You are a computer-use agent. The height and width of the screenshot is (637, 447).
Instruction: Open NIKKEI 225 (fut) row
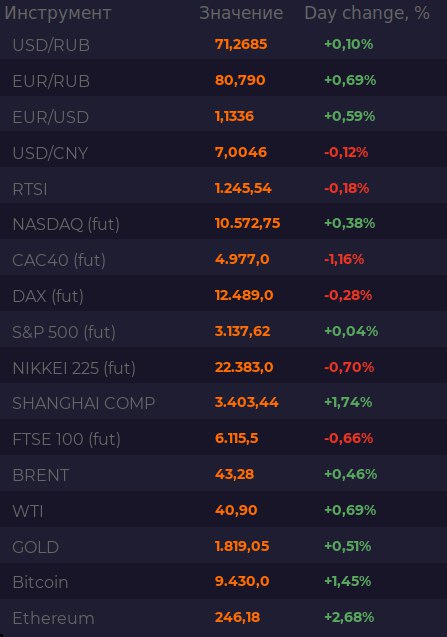tap(224, 368)
